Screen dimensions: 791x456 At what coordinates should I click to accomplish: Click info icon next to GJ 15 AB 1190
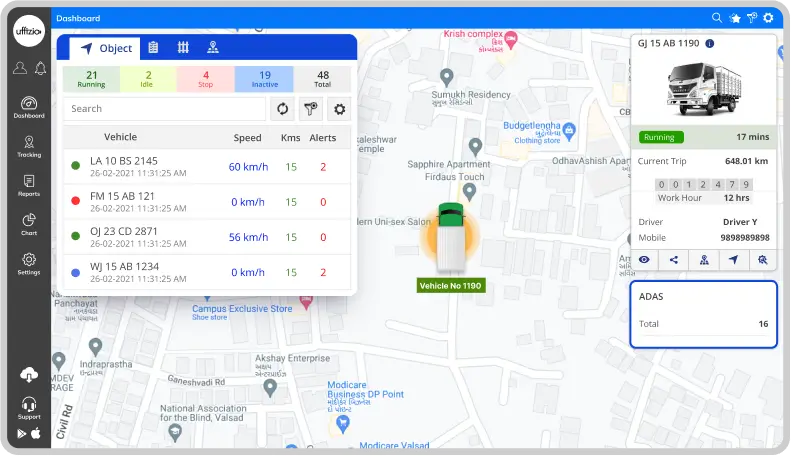710,44
